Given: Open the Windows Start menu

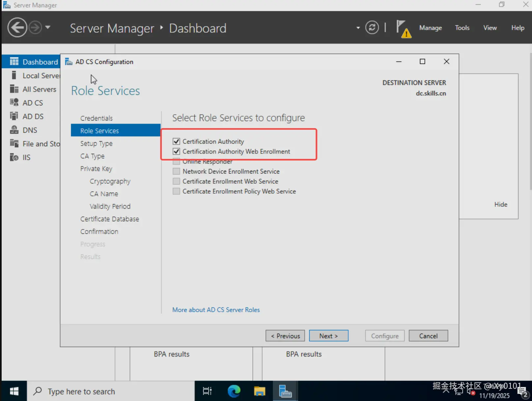Looking at the screenshot, I should point(14,391).
